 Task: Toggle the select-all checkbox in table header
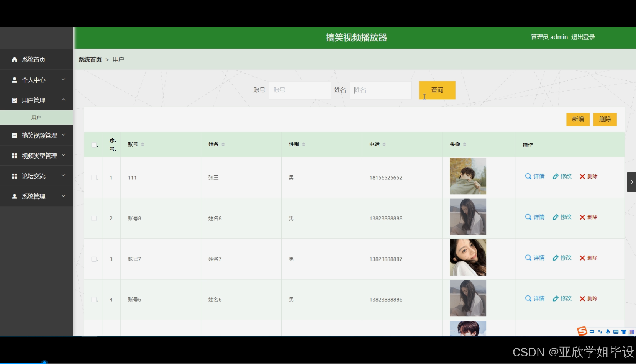[x=94, y=144]
